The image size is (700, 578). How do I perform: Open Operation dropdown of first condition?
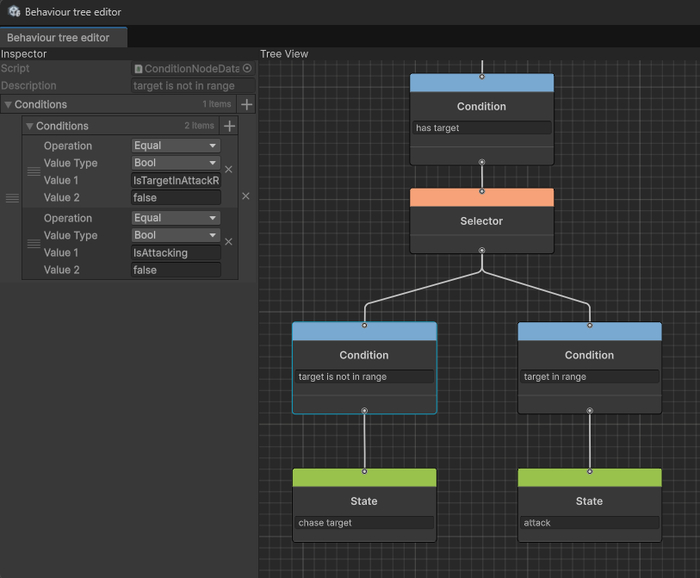175,146
